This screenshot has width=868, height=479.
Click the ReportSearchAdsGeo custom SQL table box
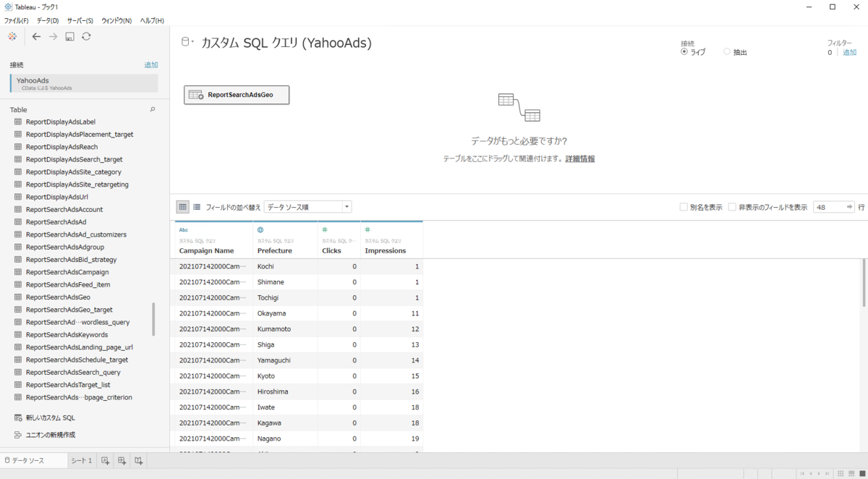[237, 95]
